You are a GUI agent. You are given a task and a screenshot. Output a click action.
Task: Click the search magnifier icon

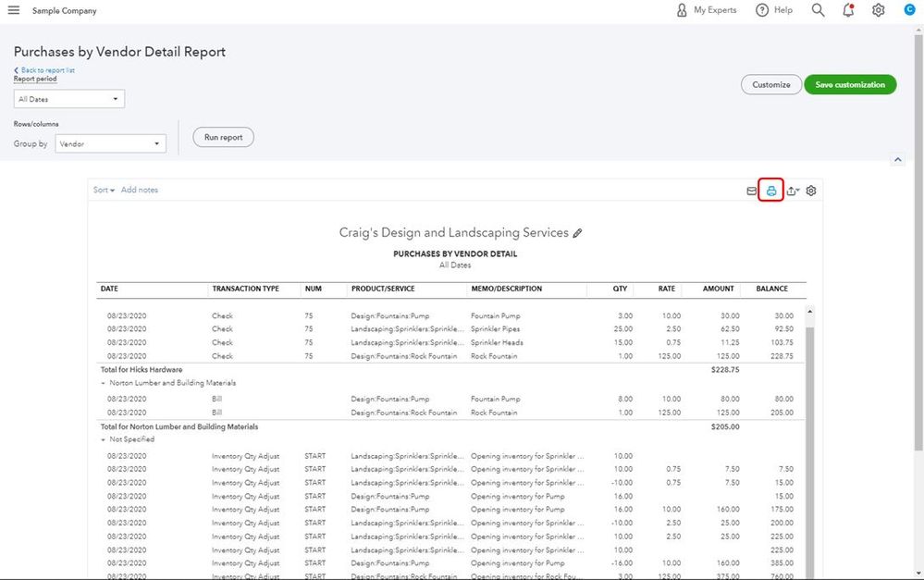point(818,10)
